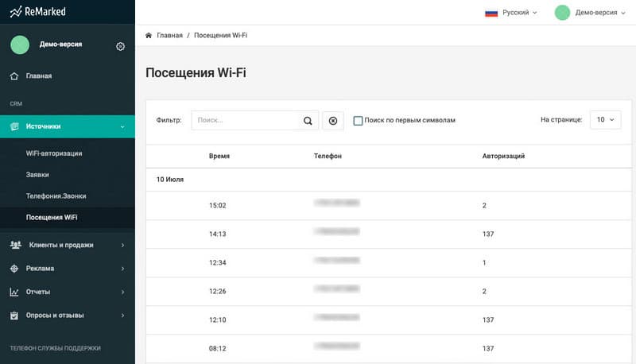The image size is (636, 364).
Task: Click the Посещения Wi-Fi page heading
Action: pos(196,73)
